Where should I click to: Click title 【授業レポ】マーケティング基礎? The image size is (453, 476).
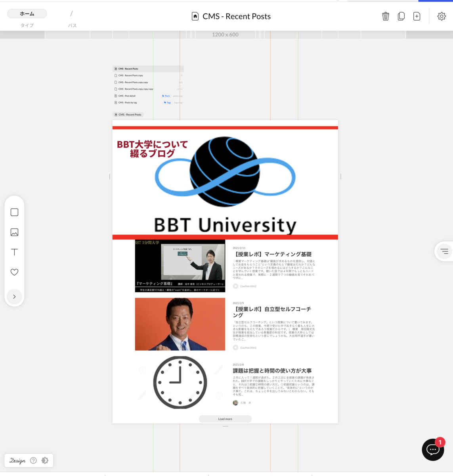tap(272, 254)
